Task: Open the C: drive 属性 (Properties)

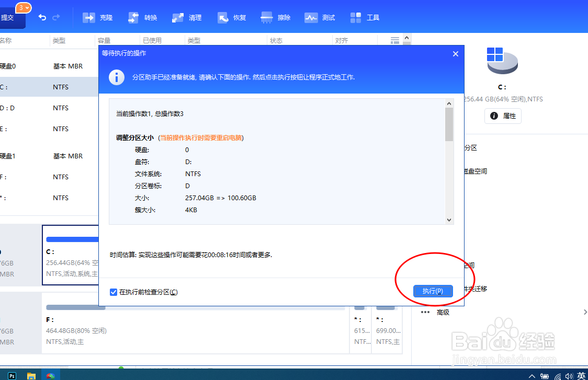Action: 503,116
